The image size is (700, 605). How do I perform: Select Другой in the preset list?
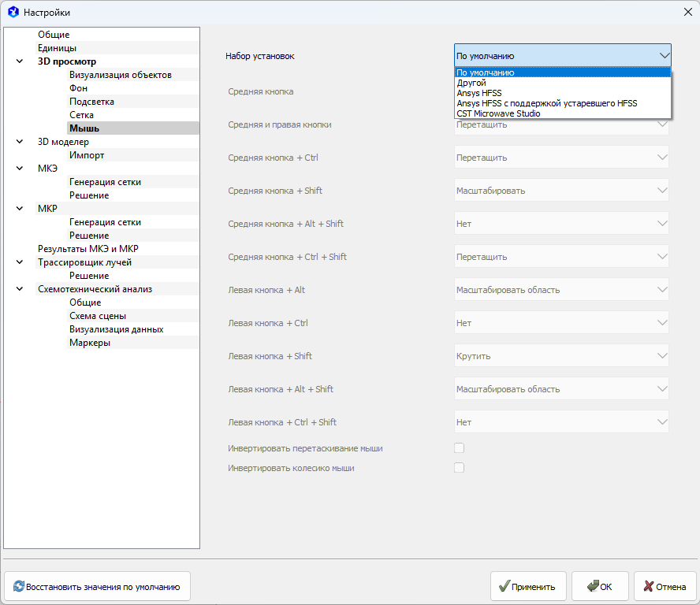471,83
